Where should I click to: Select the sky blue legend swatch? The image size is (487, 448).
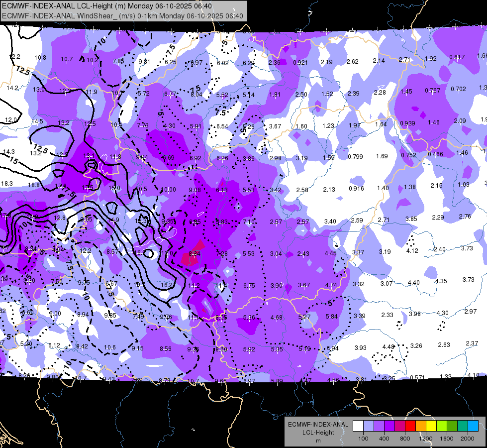[x=473, y=426]
